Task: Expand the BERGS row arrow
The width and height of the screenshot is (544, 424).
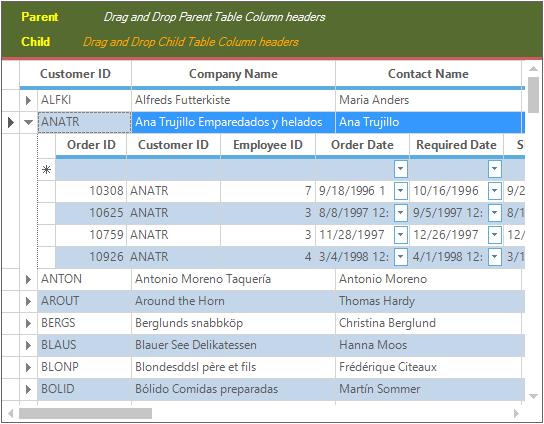Action: coord(28,323)
